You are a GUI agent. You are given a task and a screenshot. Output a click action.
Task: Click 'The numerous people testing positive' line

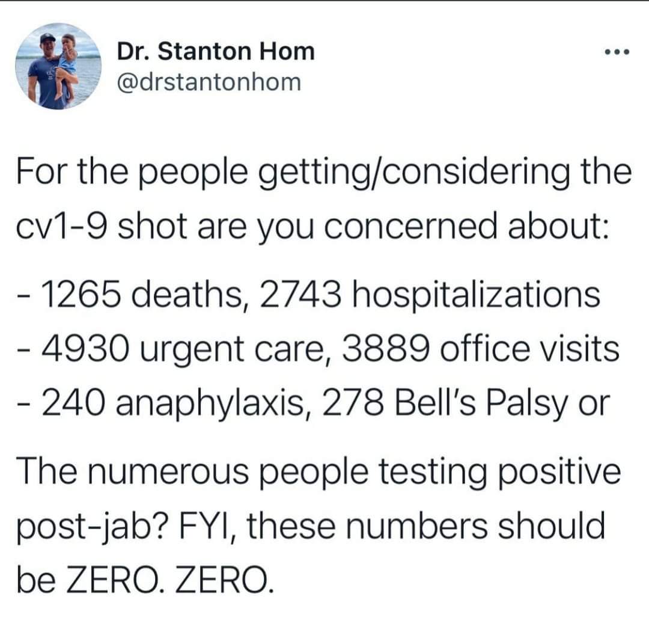pyautogui.click(x=318, y=473)
